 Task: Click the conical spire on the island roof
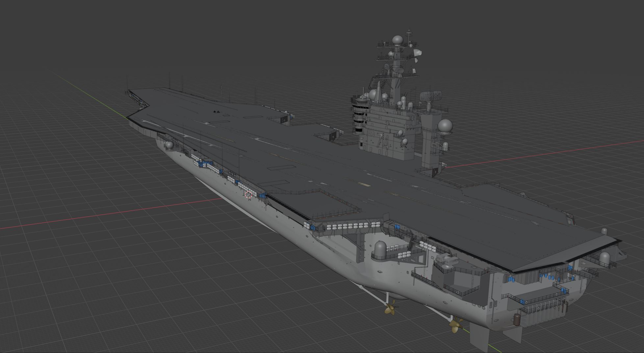(x=378, y=92)
